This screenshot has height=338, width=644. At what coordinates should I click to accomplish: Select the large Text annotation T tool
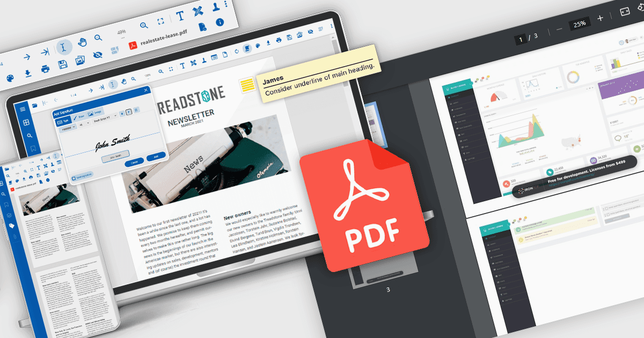pos(180,16)
